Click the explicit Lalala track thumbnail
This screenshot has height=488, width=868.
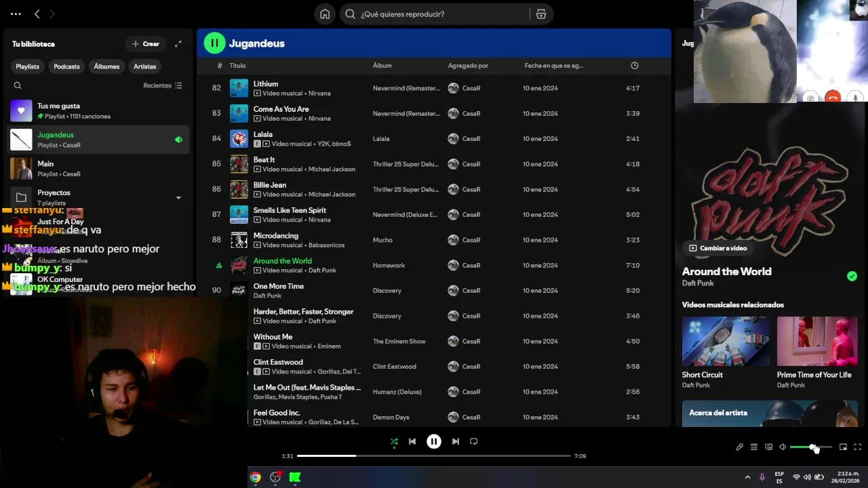pyautogui.click(x=239, y=139)
